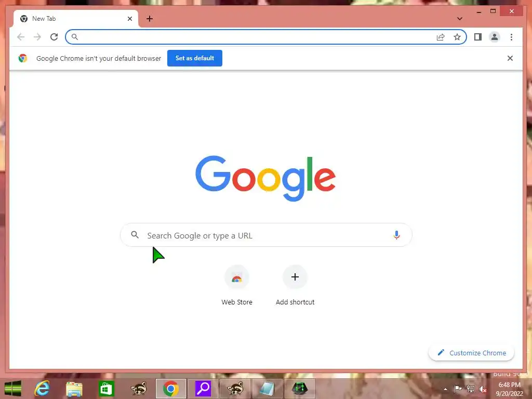Expand the tab search chevron

pyautogui.click(x=460, y=19)
